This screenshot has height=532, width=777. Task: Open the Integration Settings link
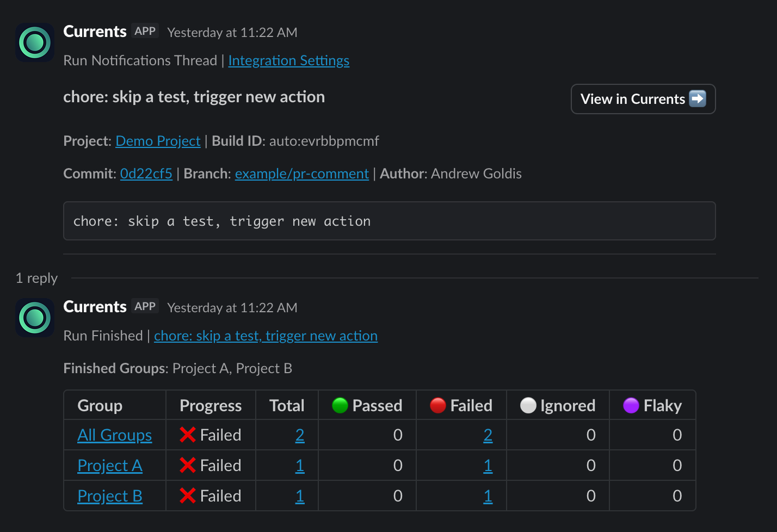point(288,60)
